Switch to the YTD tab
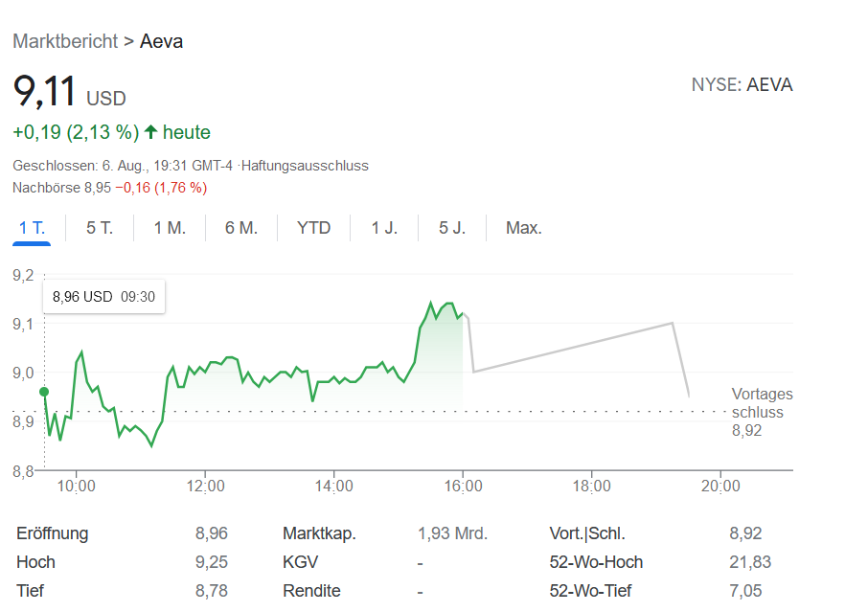The height and width of the screenshot is (612, 868). [313, 228]
